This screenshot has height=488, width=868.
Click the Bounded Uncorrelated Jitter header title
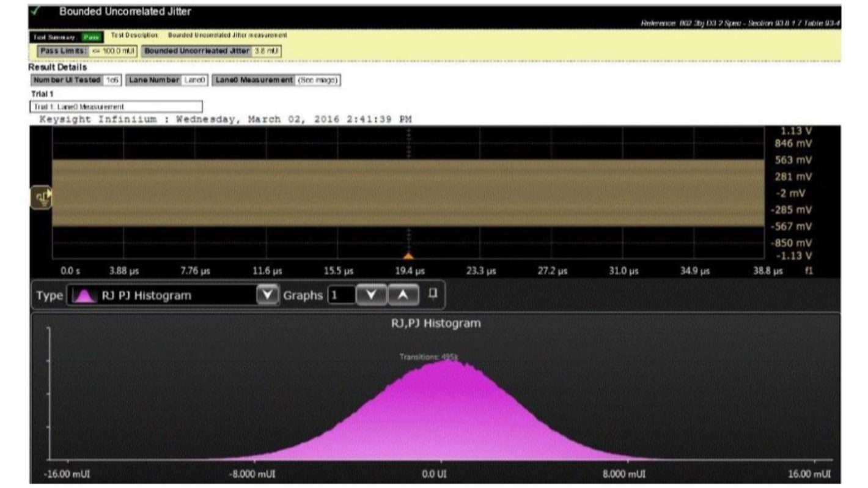[x=125, y=11]
